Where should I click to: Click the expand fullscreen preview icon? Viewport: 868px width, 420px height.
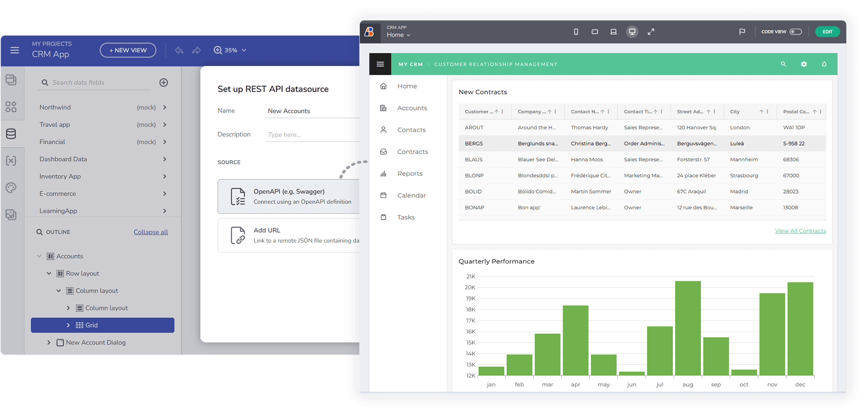651,32
